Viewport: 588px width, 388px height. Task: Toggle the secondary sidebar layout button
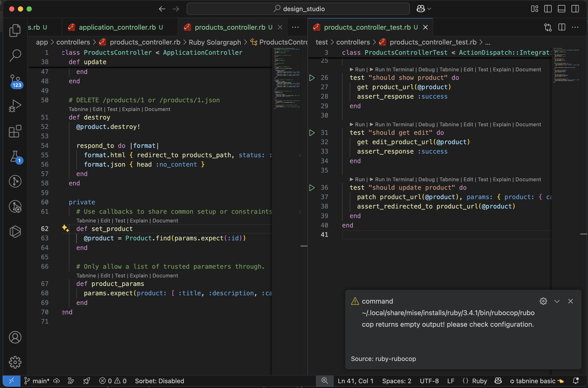575,9
